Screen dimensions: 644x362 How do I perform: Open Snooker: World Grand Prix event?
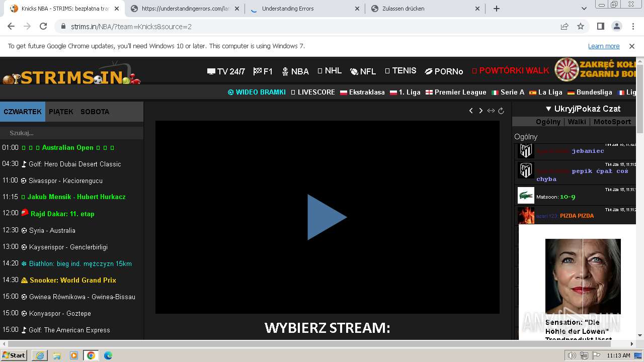[x=69, y=280]
